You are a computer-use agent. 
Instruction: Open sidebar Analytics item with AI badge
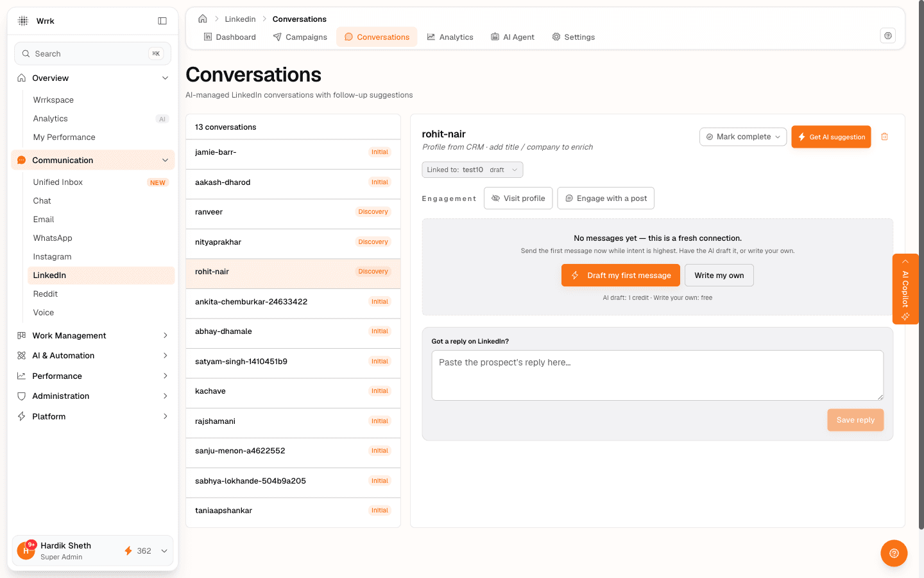tap(101, 119)
